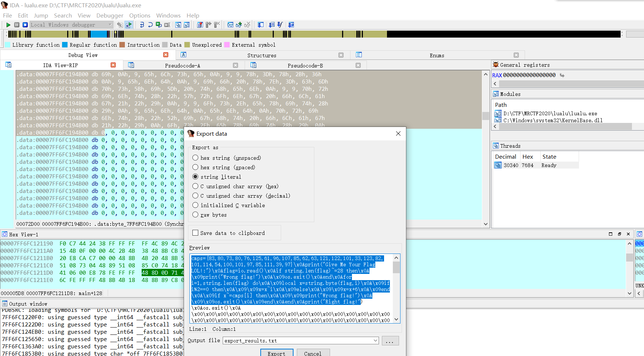Click the Step over debugger icon
The width and height of the screenshot is (644, 356).
[x=150, y=25]
